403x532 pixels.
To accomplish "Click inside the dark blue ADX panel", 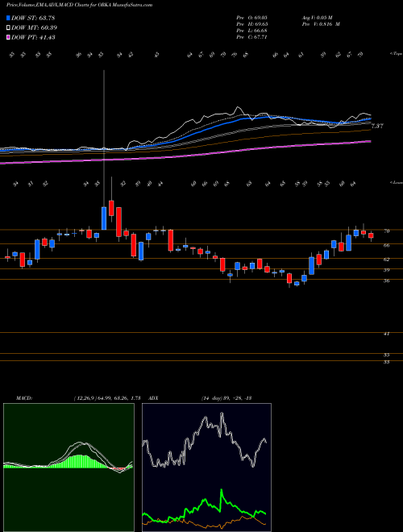I will tap(206, 468).
